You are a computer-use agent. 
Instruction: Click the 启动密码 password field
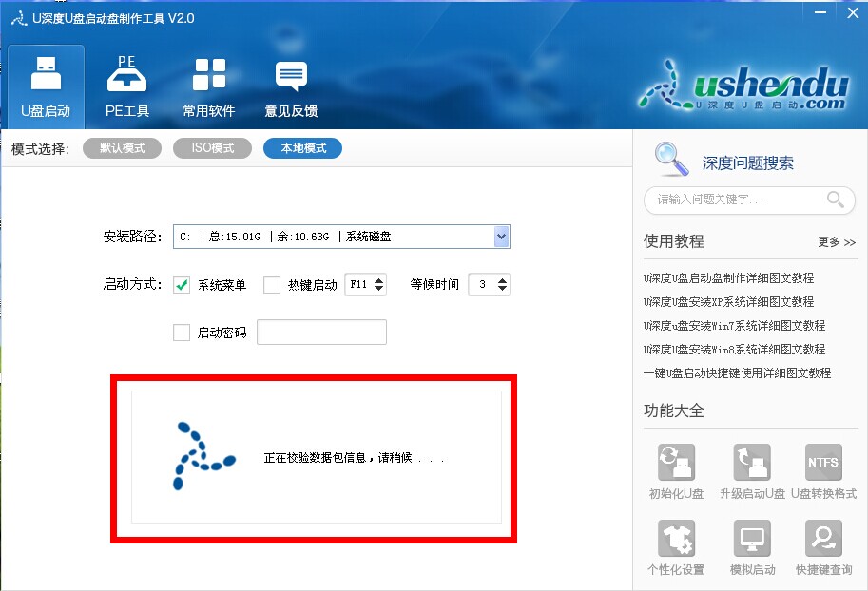coord(321,332)
